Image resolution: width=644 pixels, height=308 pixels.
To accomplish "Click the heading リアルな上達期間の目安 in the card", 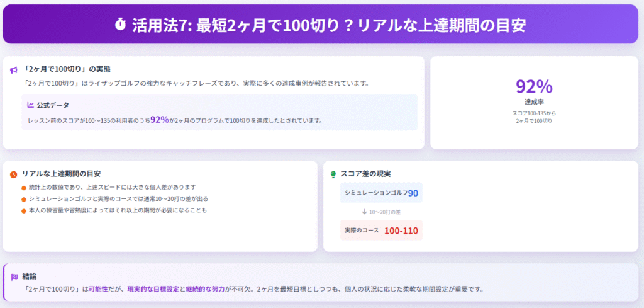I will point(61,174).
